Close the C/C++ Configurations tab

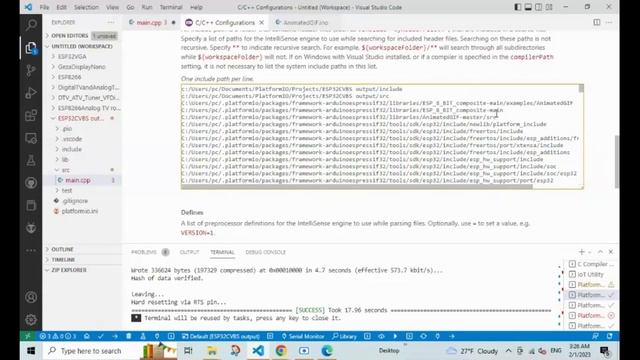262,22
